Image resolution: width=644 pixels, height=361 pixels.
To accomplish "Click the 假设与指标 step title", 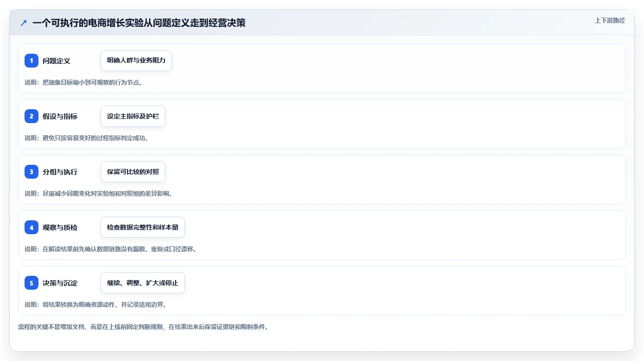I will (x=60, y=116).
